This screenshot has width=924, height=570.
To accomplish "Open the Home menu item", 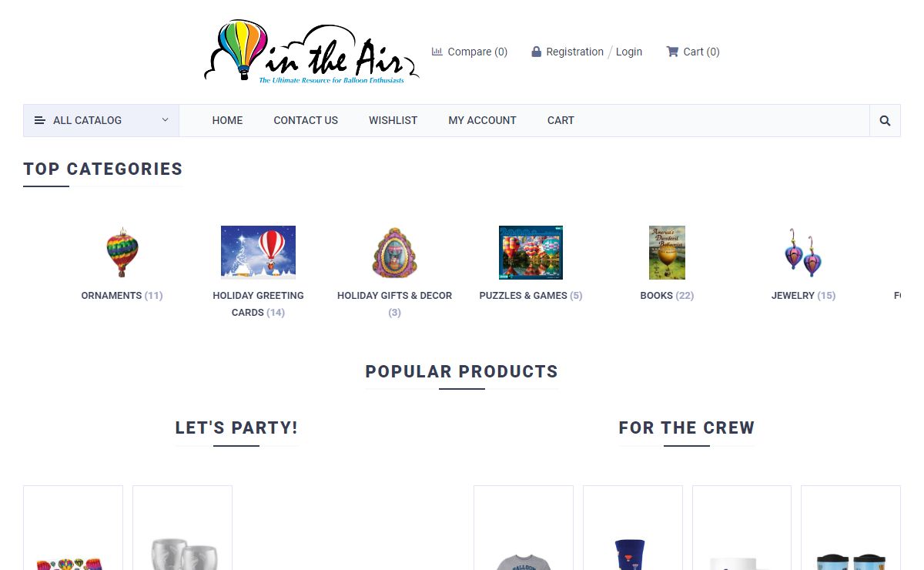I will [227, 120].
